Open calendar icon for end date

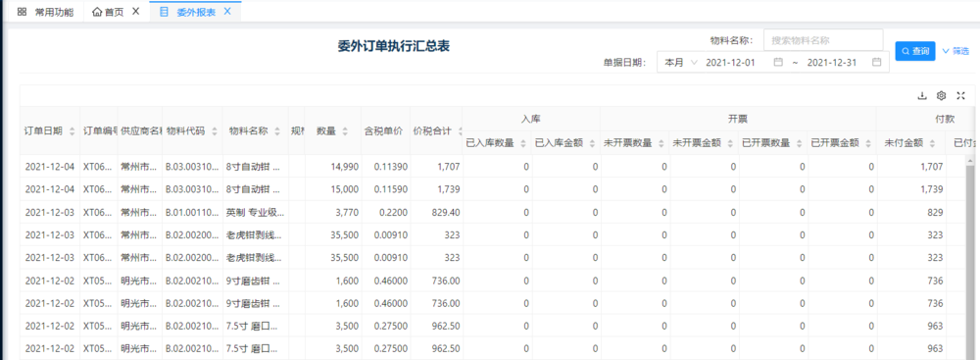pyautogui.click(x=877, y=63)
